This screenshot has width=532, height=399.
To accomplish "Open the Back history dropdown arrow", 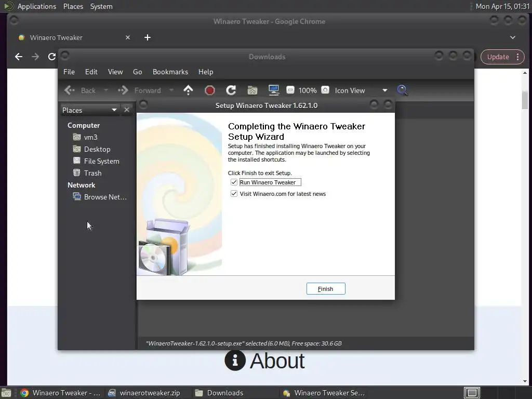I will (x=106, y=90).
